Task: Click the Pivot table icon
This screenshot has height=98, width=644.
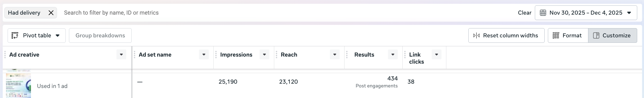Action: click(15, 35)
